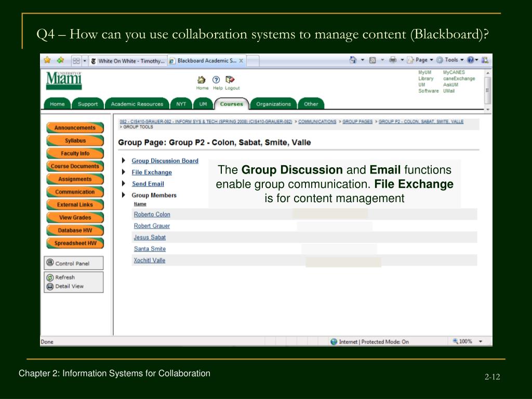Click the Assignments button

(x=75, y=179)
